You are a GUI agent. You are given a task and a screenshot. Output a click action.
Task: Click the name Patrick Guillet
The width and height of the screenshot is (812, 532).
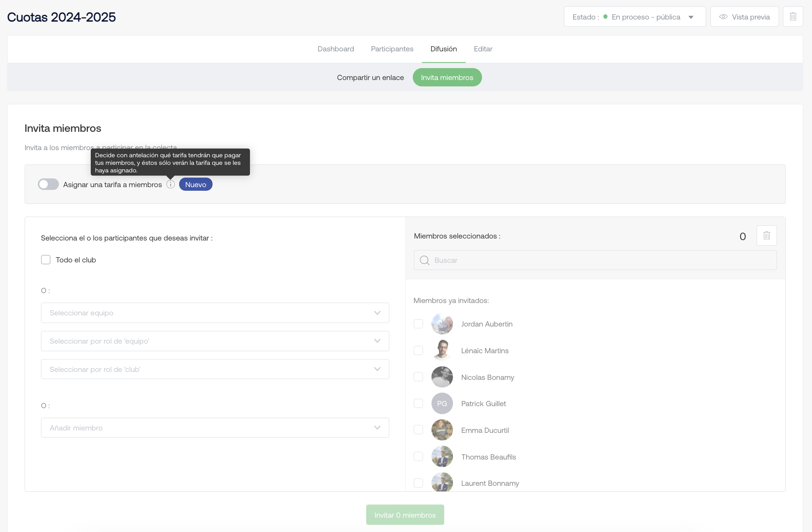tap(484, 404)
